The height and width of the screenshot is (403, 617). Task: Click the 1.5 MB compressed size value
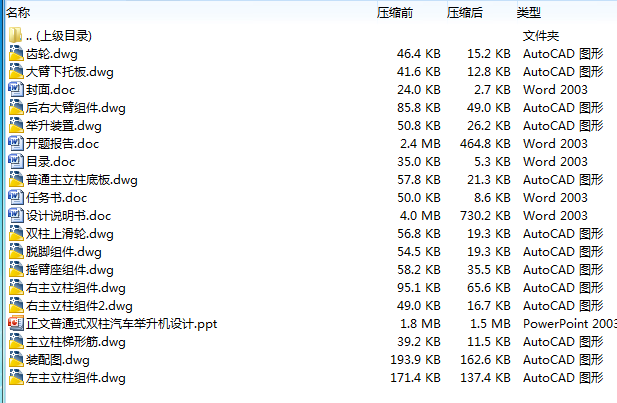tap(490, 324)
